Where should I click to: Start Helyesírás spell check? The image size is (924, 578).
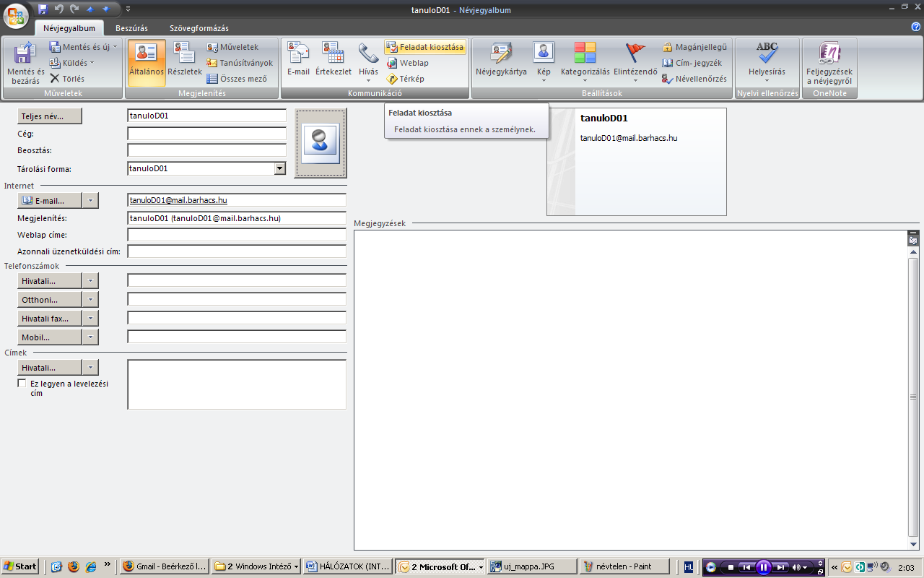pos(767,64)
